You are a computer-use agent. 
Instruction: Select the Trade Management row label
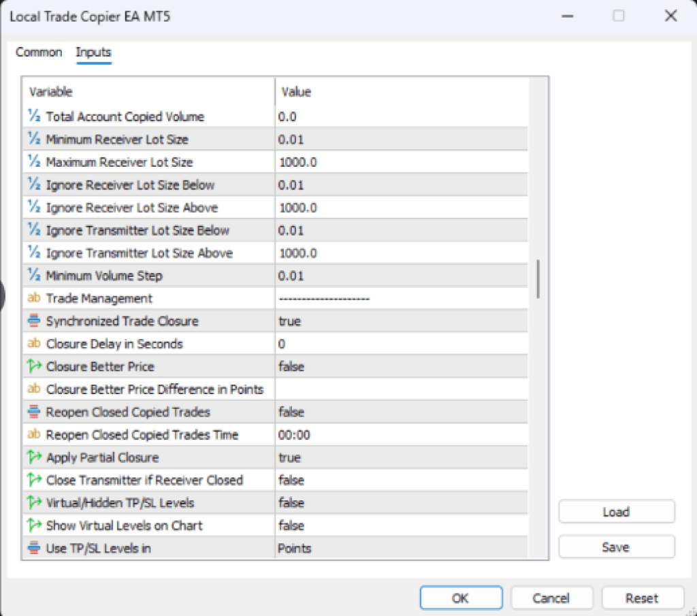(99, 298)
